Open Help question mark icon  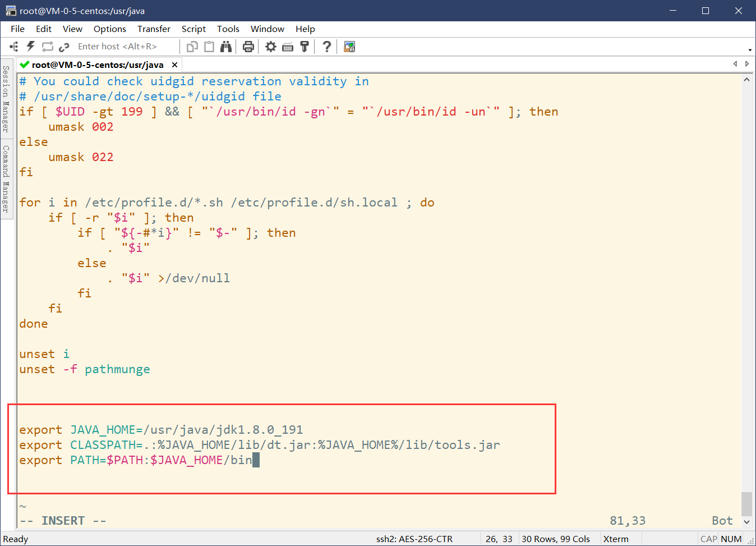326,47
